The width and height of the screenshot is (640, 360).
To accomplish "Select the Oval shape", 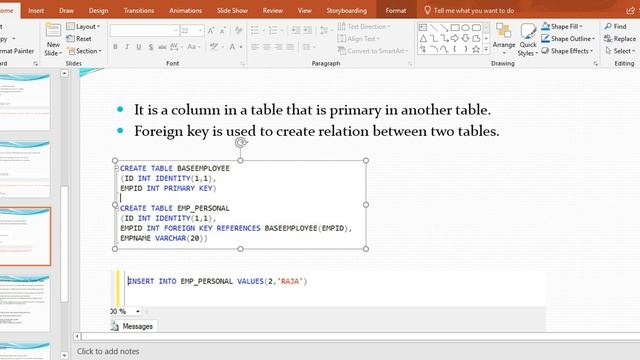I will pyautogui.click(x=465, y=28).
